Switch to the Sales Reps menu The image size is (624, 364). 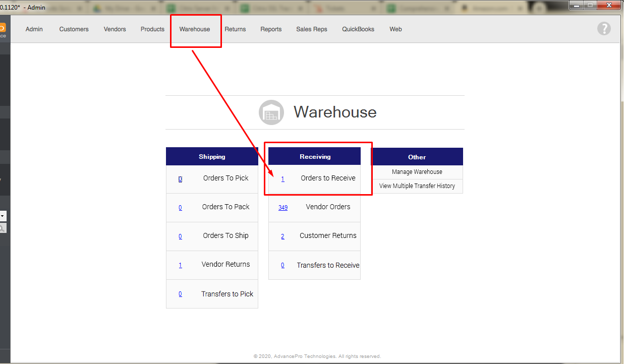click(312, 29)
